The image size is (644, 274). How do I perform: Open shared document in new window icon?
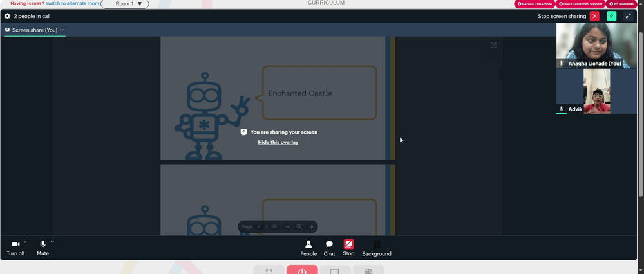(494, 45)
